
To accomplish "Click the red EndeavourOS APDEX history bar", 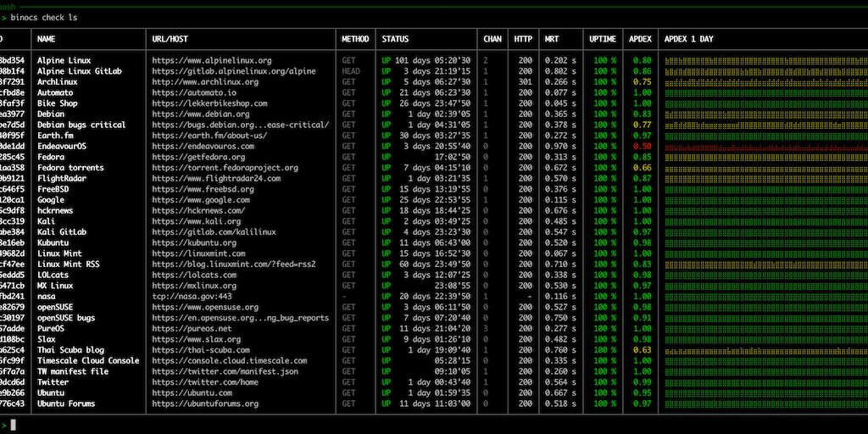I will point(763,146).
